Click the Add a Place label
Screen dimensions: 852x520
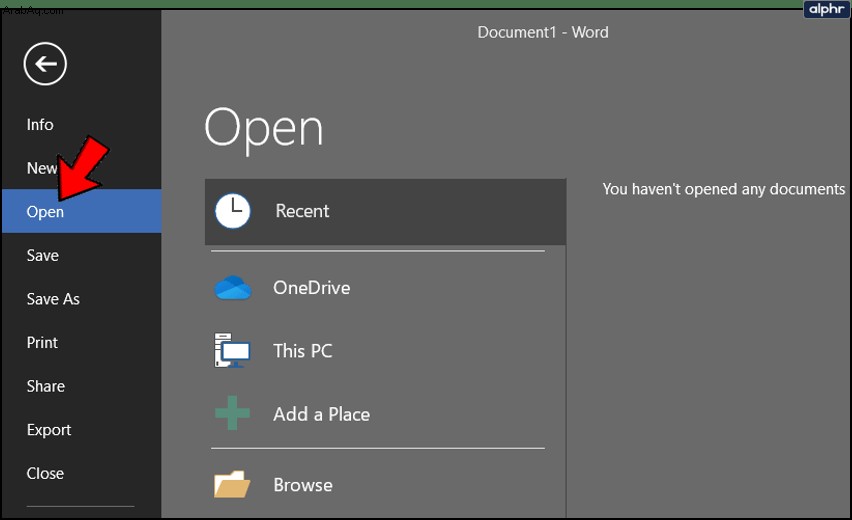click(322, 414)
